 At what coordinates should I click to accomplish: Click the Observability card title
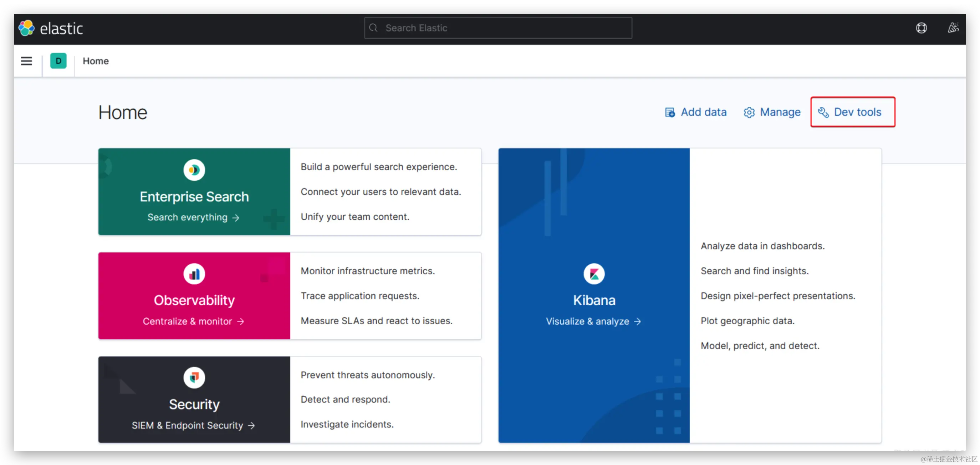[x=194, y=300]
